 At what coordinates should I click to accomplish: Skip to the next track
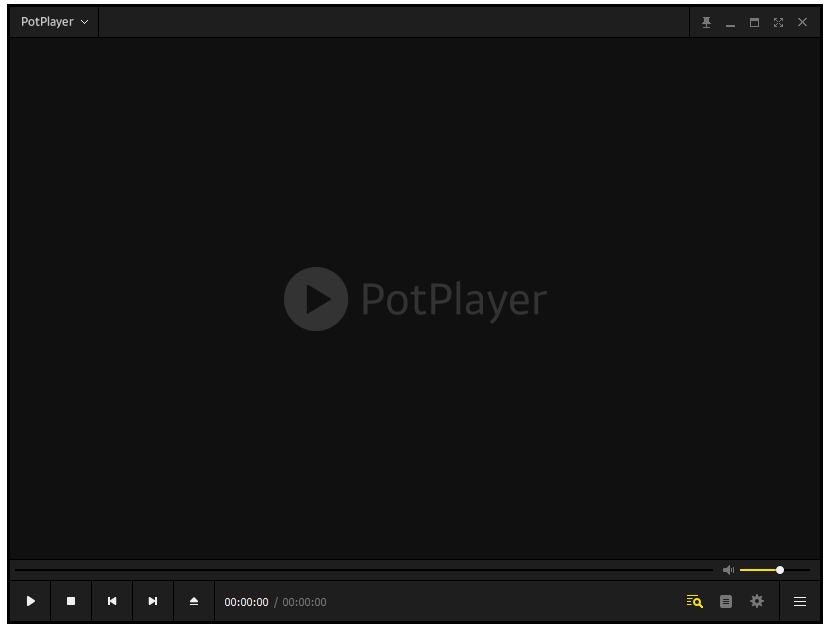tap(153, 601)
